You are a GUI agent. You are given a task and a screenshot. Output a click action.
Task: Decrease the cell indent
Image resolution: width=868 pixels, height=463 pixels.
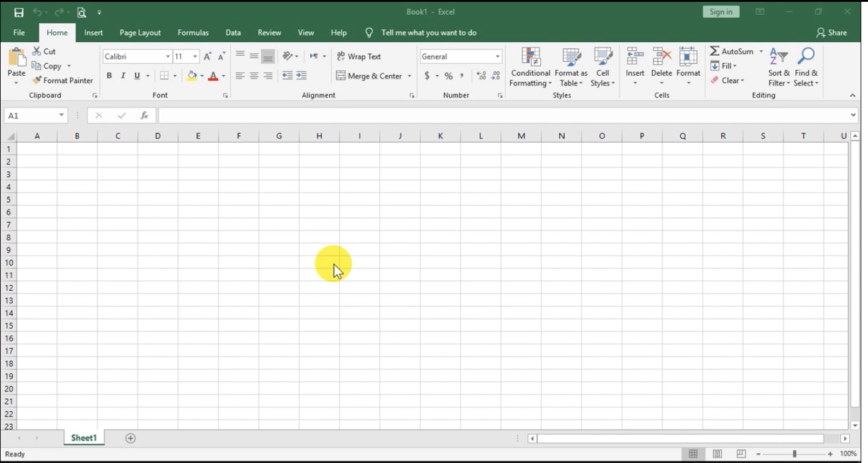coord(287,76)
